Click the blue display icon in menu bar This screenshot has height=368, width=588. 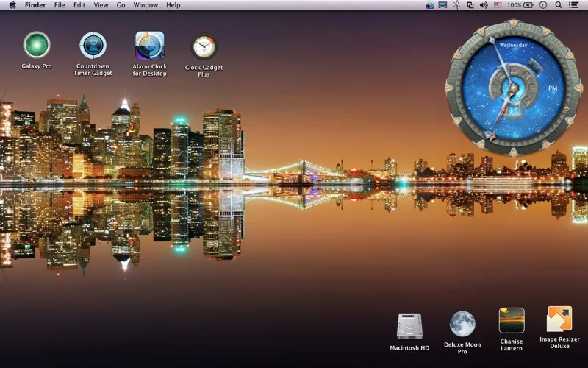click(x=443, y=5)
